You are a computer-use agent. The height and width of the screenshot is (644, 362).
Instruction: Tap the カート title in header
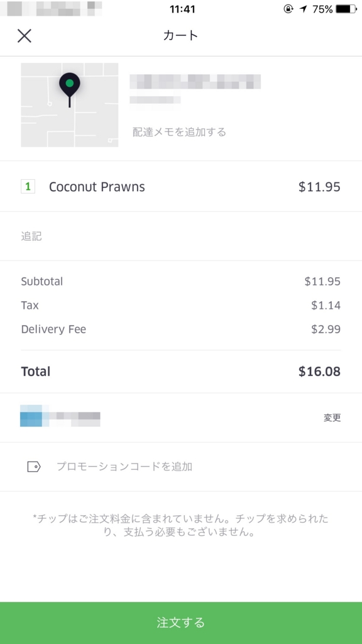[x=180, y=35]
